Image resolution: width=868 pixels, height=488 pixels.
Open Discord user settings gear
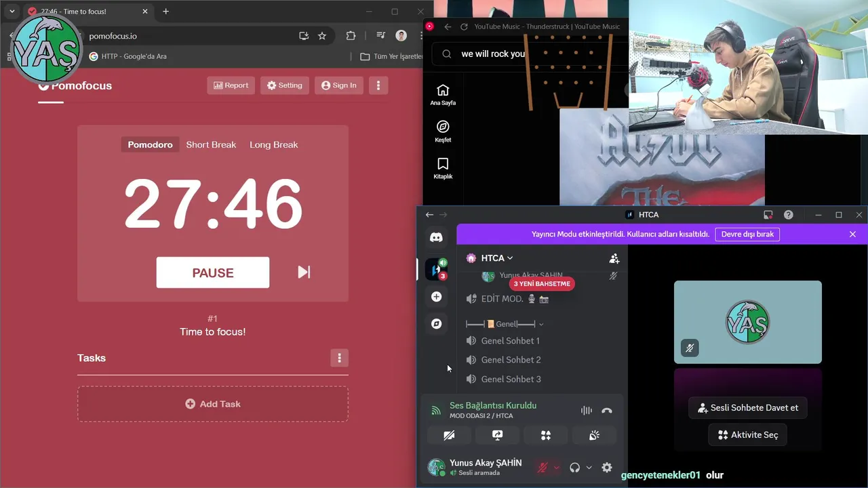(607, 468)
